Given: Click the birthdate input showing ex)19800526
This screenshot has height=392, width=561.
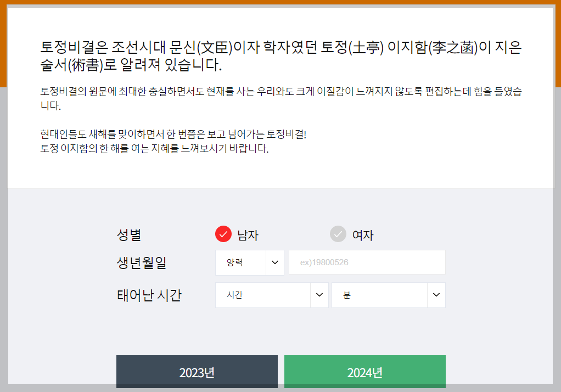Looking at the screenshot, I should pos(367,262).
